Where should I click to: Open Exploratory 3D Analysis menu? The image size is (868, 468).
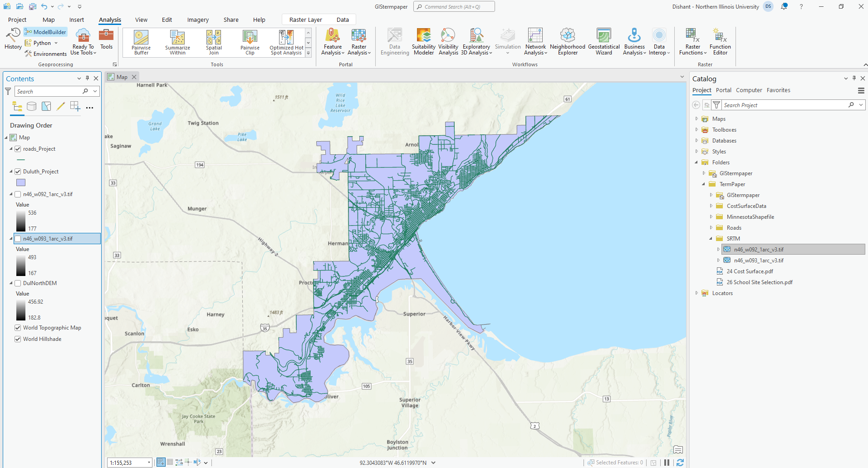(476, 42)
